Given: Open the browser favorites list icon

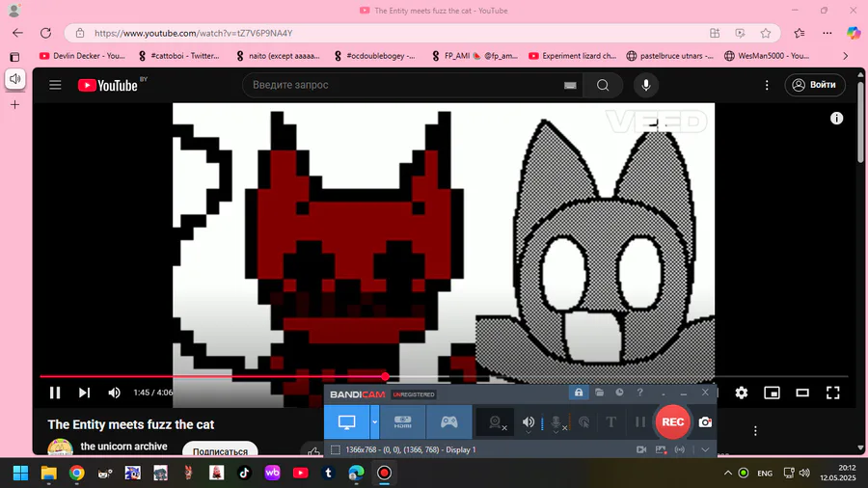Looking at the screenshot, I should [x=800, y=33].
